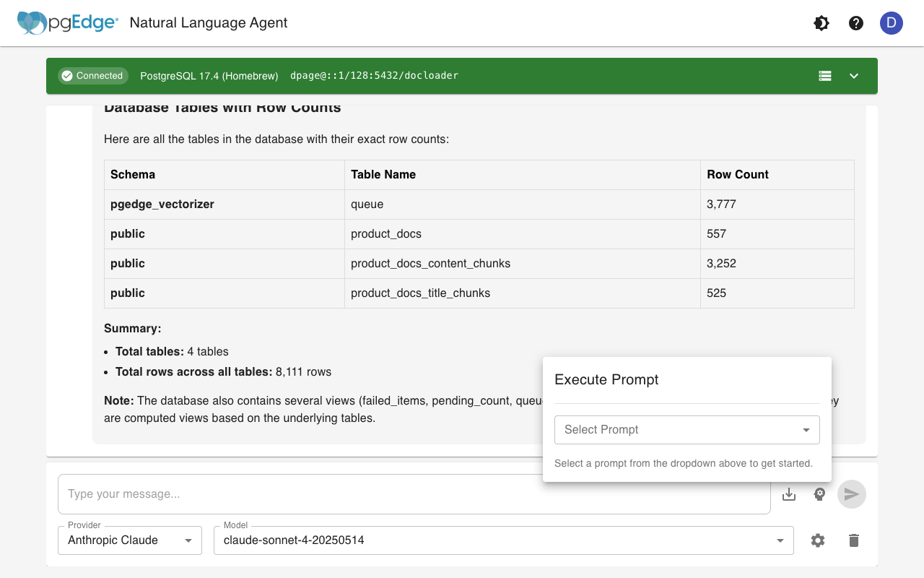The height and width of the screenshot is (578, 924).
Task: Select the product_docs_content_chunks table cell
Action: click(430, 264)
